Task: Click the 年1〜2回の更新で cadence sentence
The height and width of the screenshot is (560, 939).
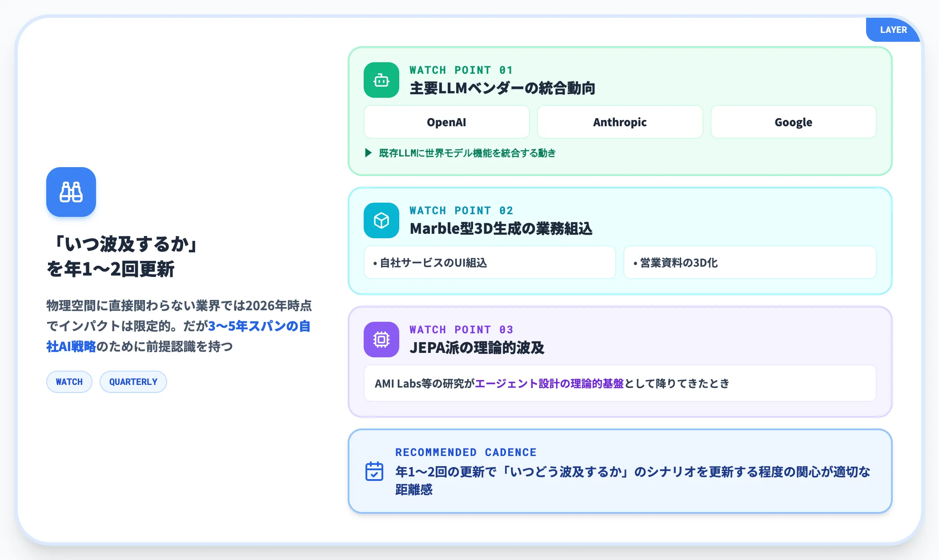Action: pyautogui.click(x=633, y=480)
